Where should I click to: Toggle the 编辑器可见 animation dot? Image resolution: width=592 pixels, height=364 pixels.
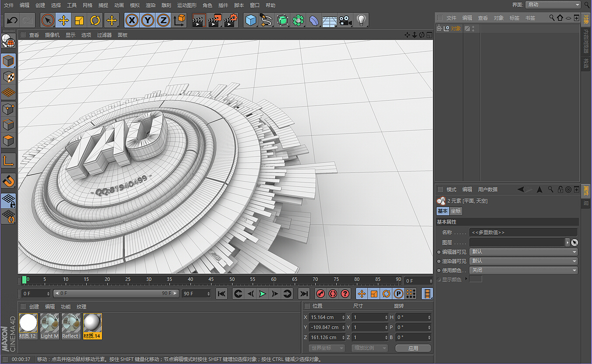point(439,252)
